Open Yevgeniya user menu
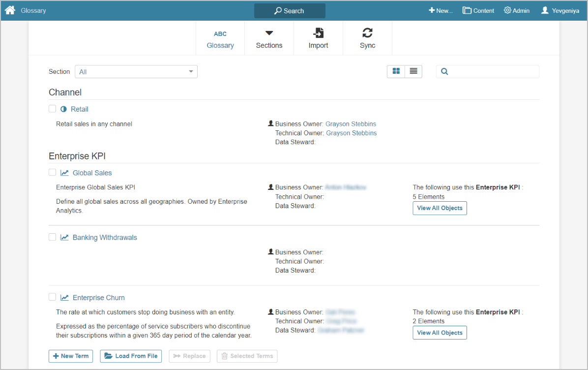 point(560,10)
